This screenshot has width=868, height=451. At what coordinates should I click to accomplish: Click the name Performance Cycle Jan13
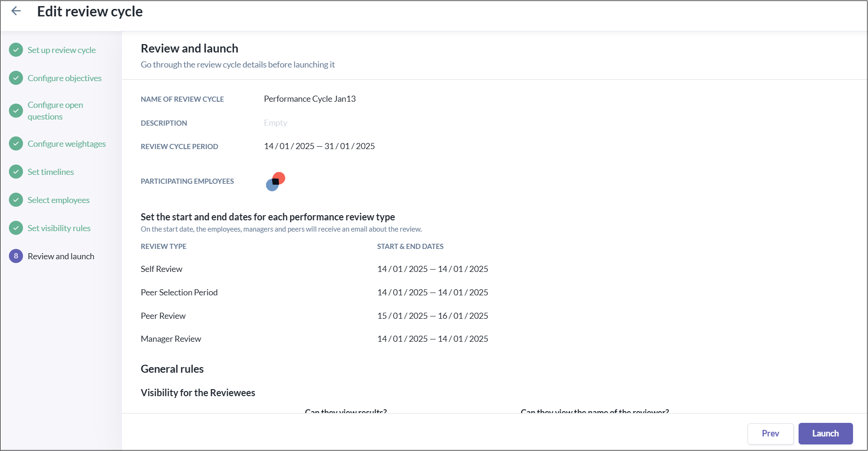coord(310,99)
